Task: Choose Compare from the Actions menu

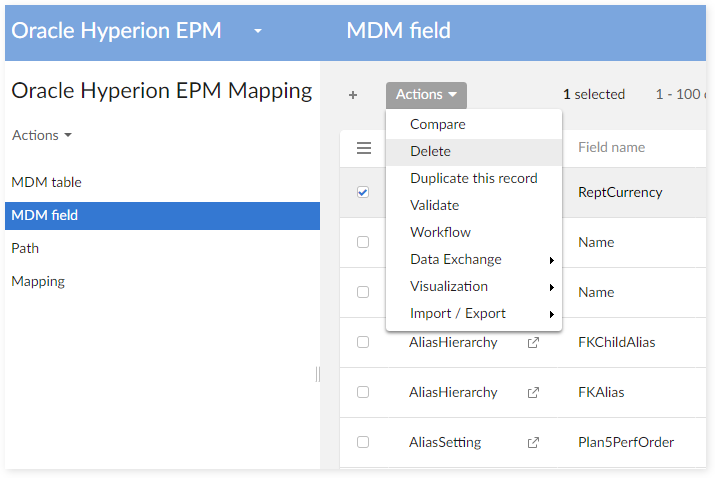Action: coord(438,124)
